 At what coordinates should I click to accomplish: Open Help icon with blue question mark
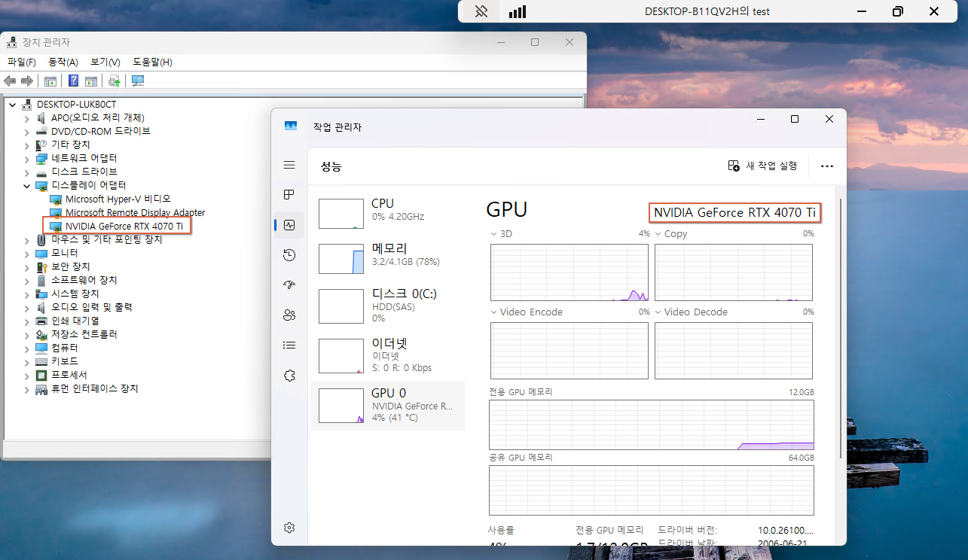coord(74,81)
